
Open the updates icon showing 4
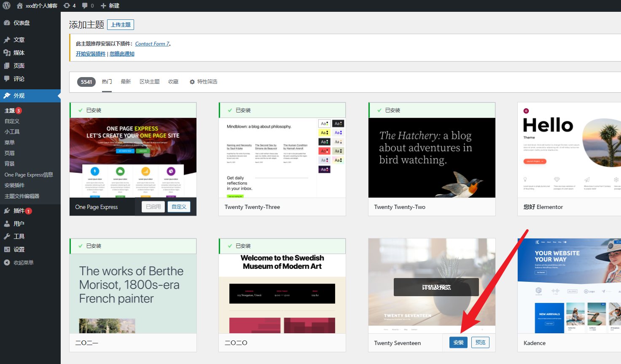click(x=67, y=5)
